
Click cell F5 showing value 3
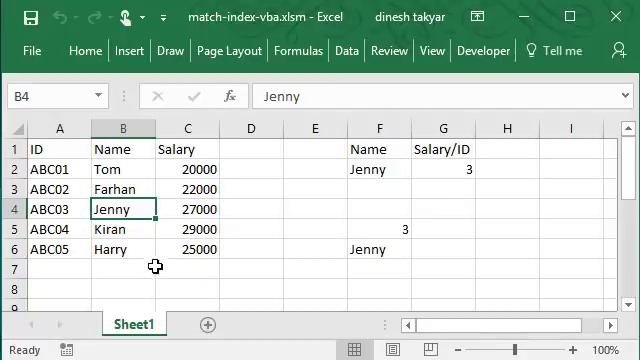tap(380, 229)
